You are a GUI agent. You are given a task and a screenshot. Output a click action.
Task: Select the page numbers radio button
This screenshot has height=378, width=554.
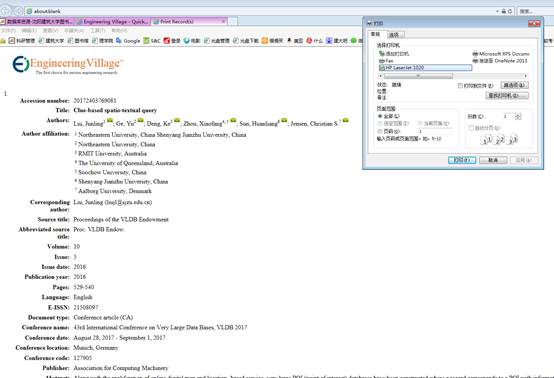380,131
